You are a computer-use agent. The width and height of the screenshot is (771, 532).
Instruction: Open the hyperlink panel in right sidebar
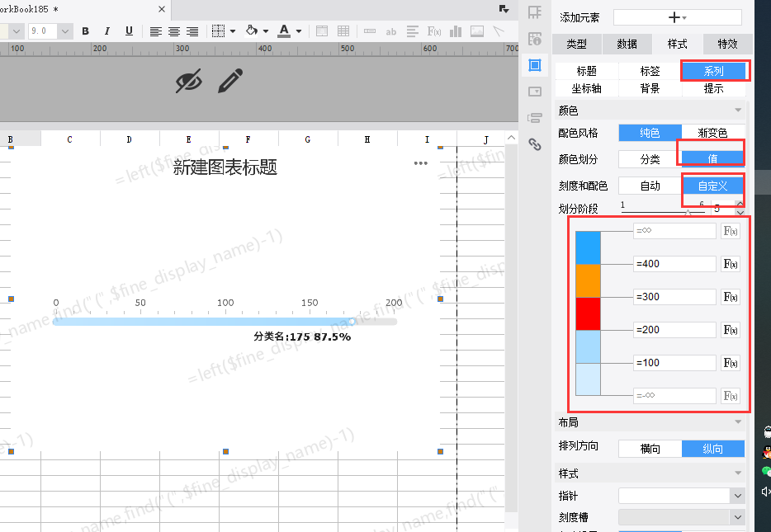[535, 144]
